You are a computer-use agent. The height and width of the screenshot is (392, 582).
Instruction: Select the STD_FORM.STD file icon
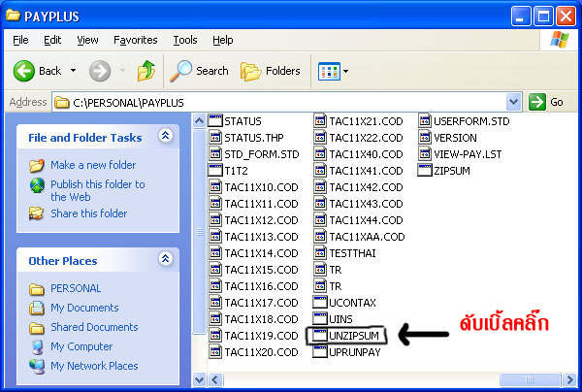215,153
